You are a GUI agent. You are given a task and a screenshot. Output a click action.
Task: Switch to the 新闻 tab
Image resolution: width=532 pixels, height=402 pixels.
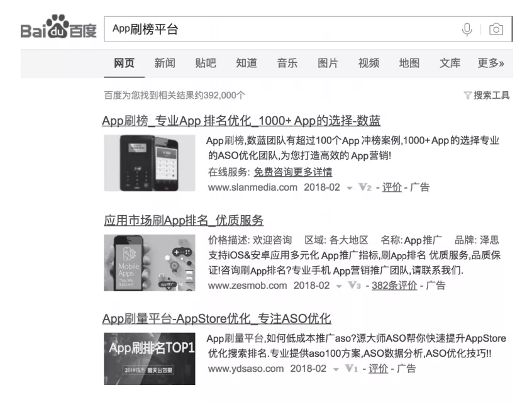coord(165,63)
